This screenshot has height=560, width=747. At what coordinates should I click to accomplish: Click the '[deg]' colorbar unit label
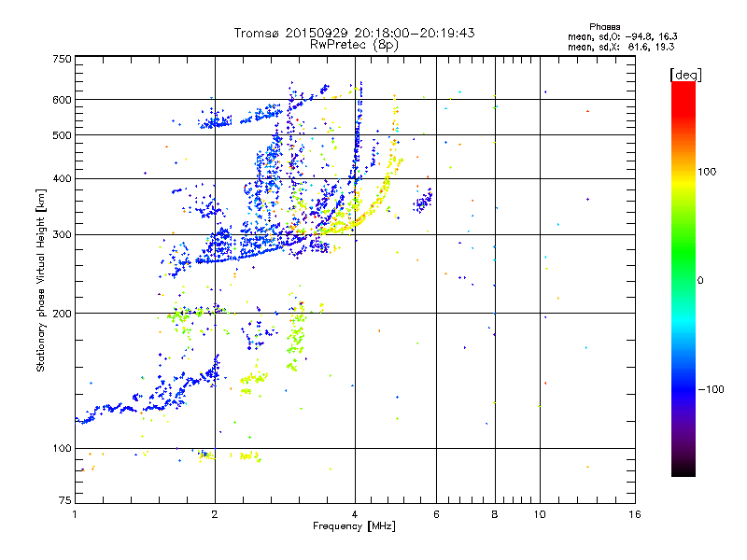[x=685, y=75]
